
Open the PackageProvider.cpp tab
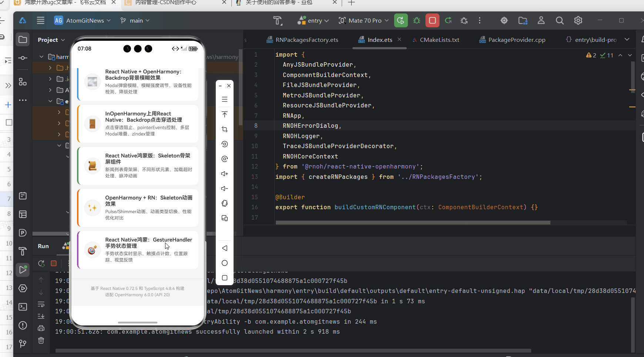pyautogui.click(x=512, y=40)
